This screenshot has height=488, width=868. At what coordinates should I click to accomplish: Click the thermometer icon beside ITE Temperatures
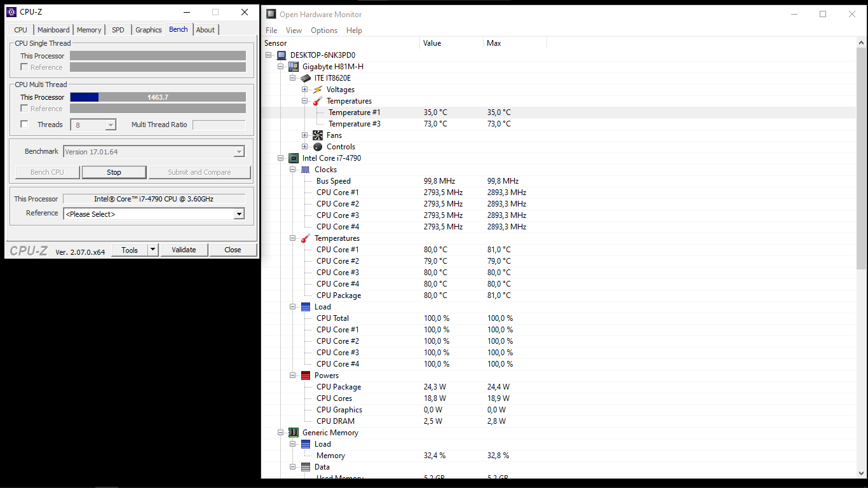tap(318, 101)
